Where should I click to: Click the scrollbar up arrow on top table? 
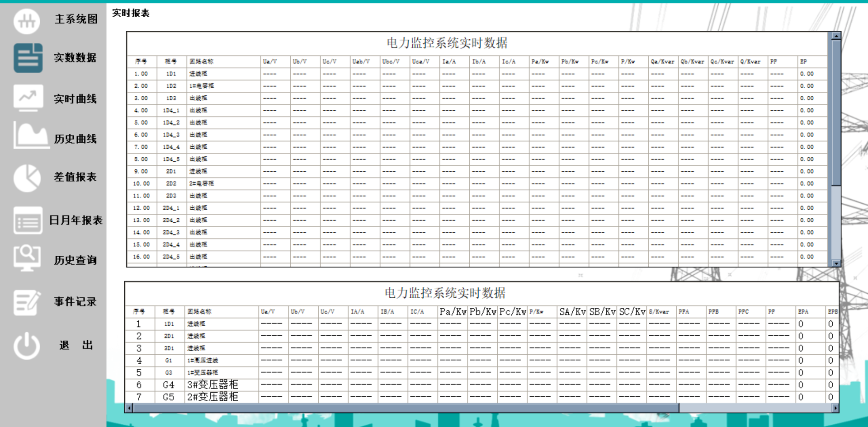coord(835,35)
